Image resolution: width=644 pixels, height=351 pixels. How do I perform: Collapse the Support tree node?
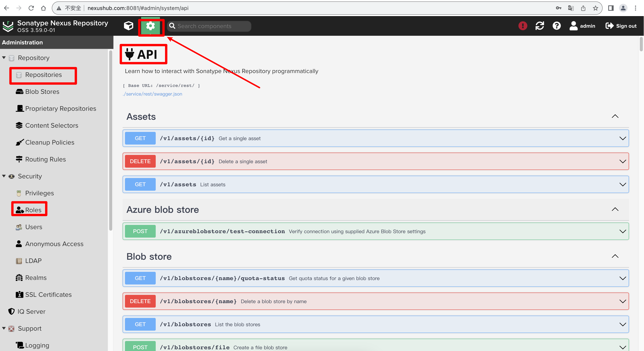coord(4,328)
